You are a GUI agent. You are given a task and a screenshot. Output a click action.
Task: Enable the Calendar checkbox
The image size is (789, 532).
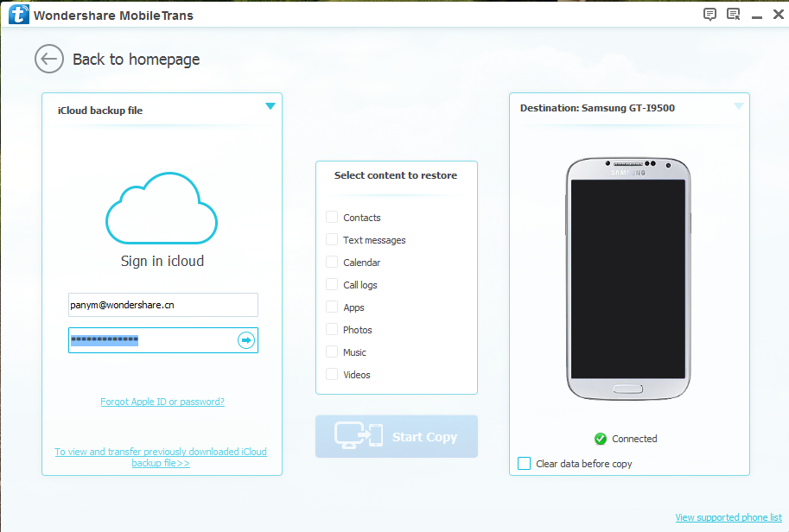click(332, 262)
